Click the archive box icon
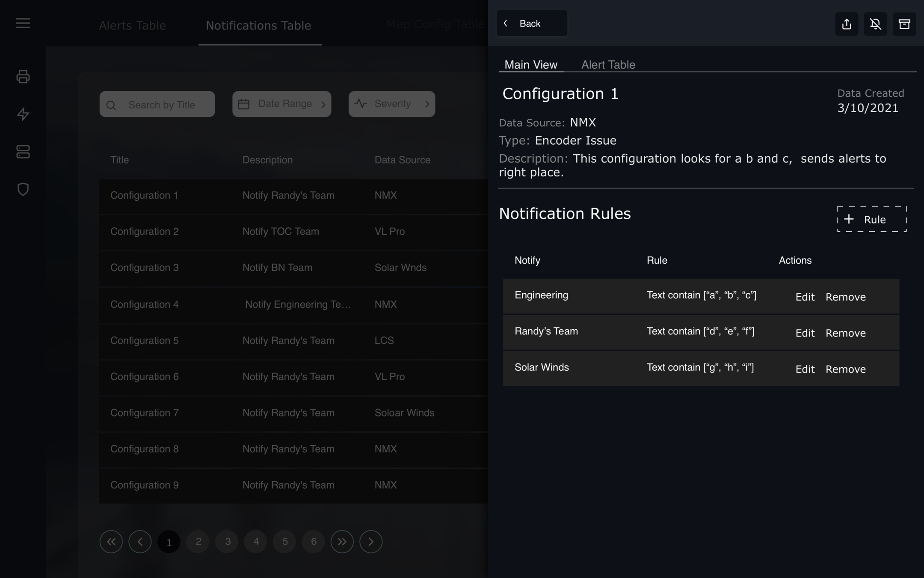 point(904,24)
